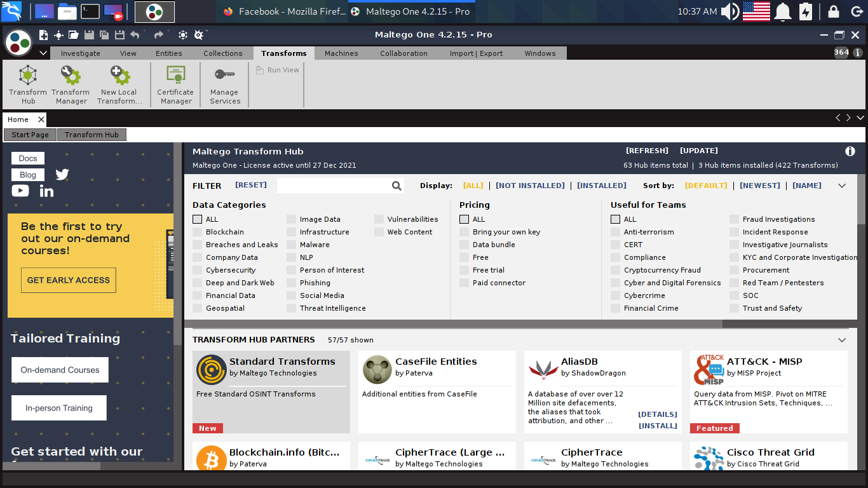Click the REFRESH link
Viewport: 868px width, 488px height.
coord(647,151)
